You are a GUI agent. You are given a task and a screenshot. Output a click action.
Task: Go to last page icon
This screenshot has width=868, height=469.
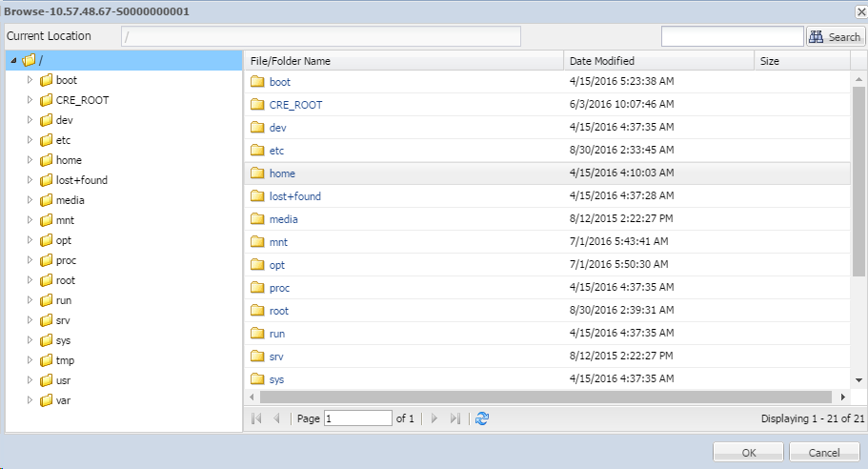tap(455, 418)
